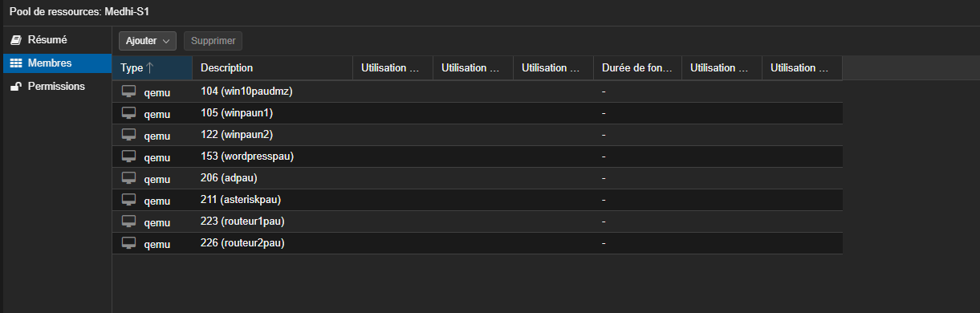This screenshot has height=313, width=980.
Task: Open the Ajouter dropdown menu
Action: [x=148, y=40]
